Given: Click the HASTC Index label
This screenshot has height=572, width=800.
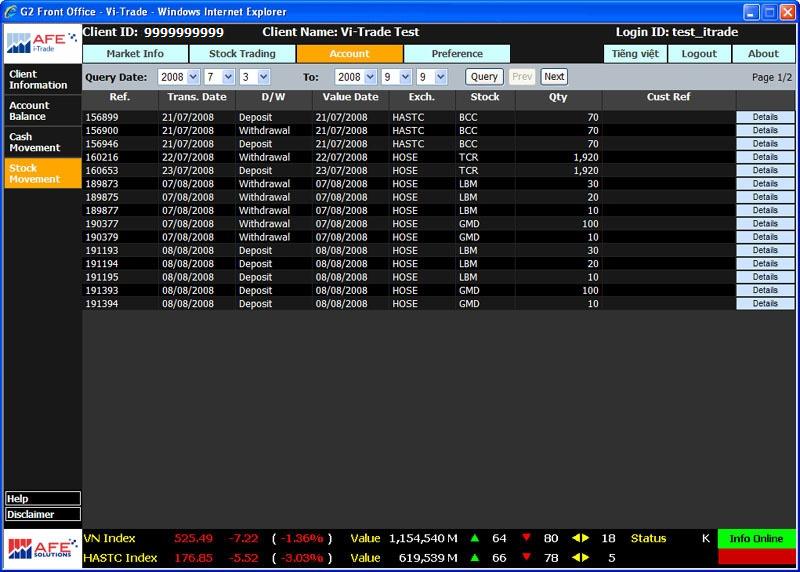Looking at the screenshot, I should (x=120, y=558).
